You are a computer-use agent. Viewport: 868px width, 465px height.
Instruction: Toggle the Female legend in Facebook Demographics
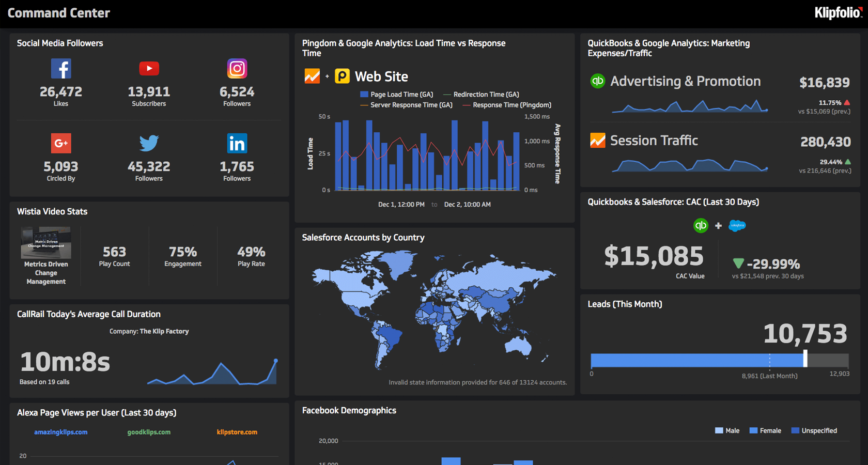[765, 430]
